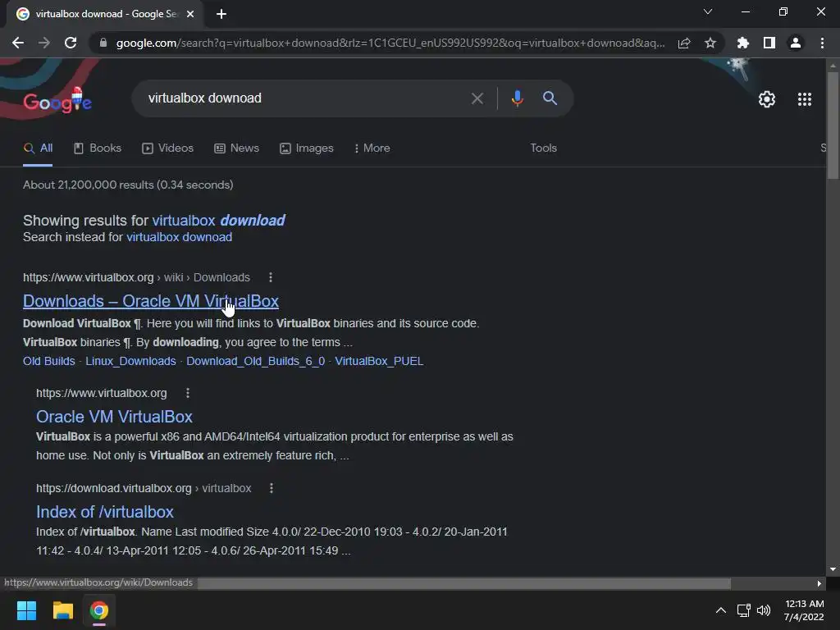Open File Explorer from taskbar

tap(62, 610)
